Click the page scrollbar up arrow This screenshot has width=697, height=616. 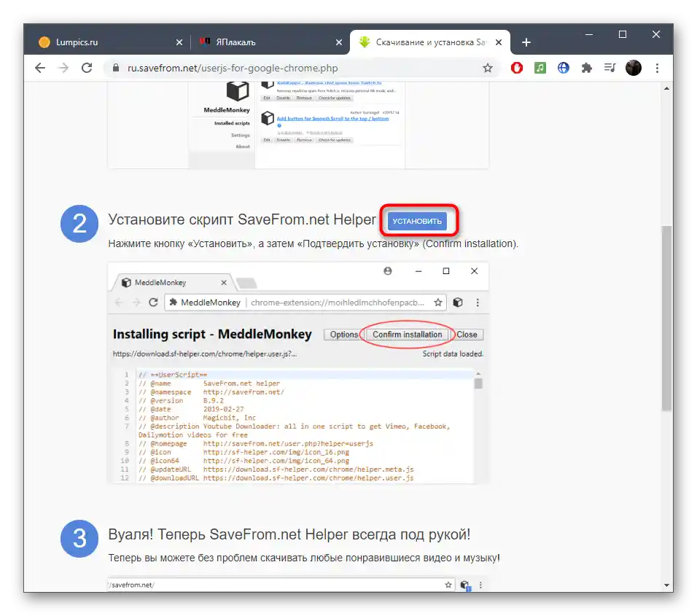click(666, 88)
